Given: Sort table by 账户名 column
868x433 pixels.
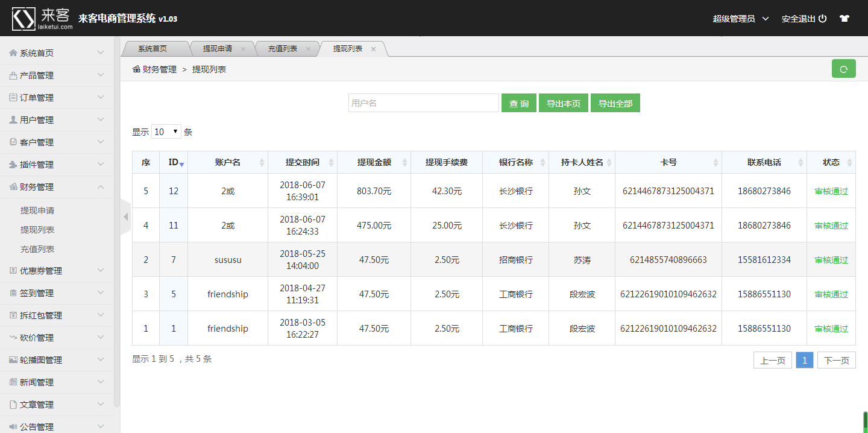Looking at the screenshot, I should coord(228,162).
